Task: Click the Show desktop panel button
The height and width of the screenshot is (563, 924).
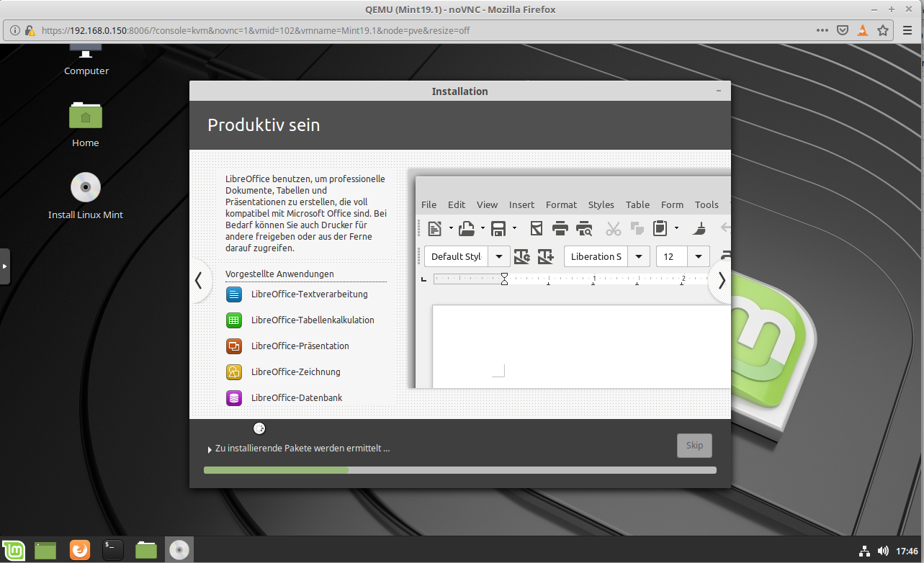Action: (45, 550)
